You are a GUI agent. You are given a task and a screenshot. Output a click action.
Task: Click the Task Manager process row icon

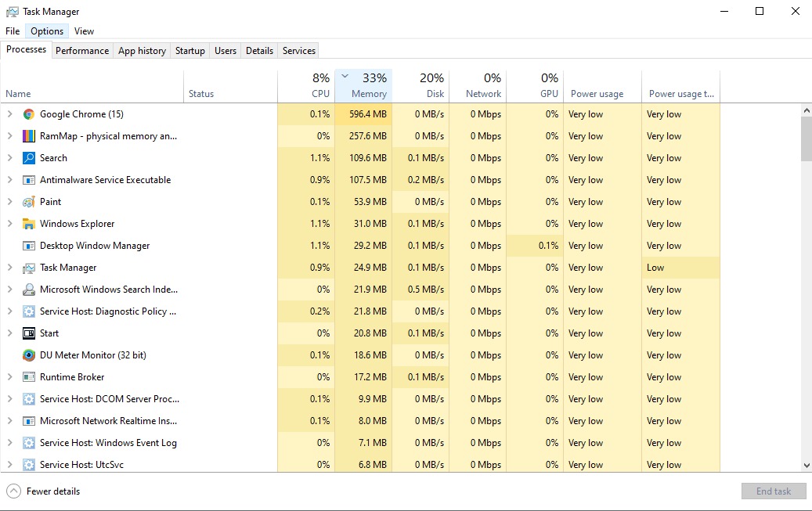tap(28, 268)
